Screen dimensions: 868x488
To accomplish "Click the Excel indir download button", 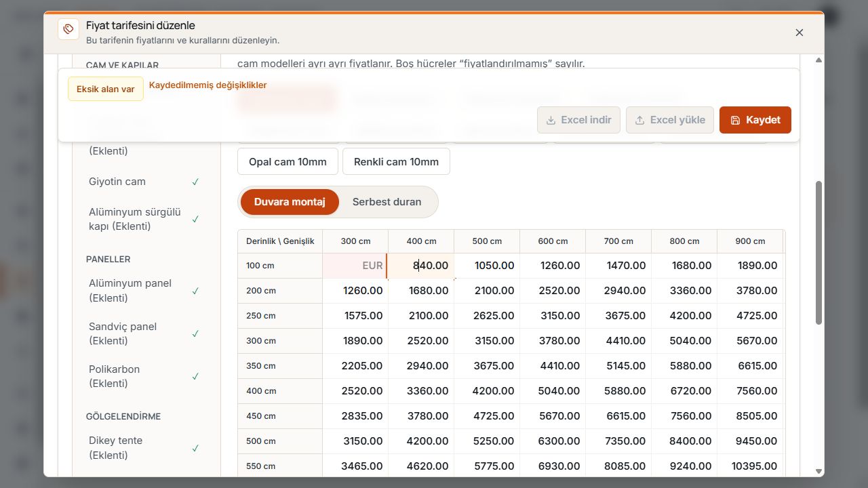I will [x=578, y=120].
